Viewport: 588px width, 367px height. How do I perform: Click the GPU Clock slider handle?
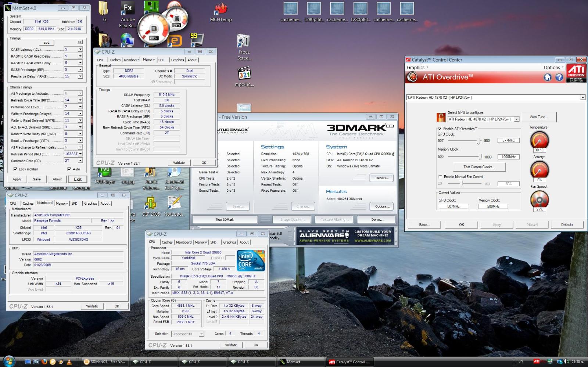(x=480, y=141)
